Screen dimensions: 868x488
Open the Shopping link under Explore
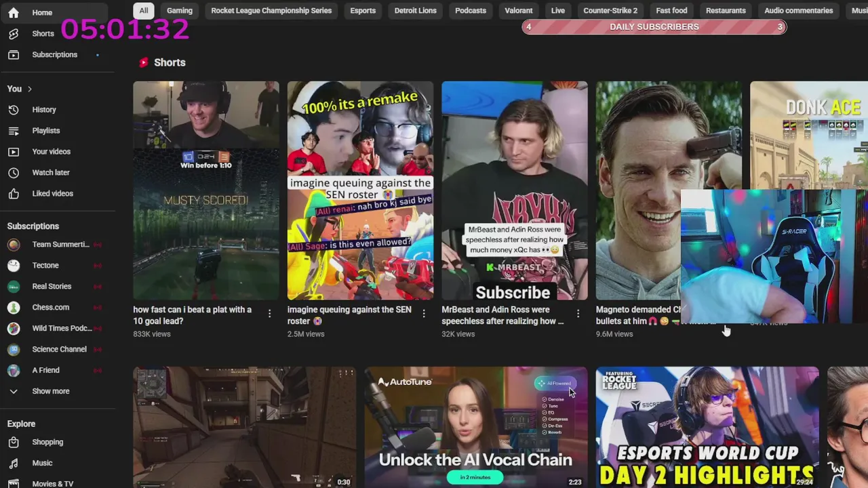click(x=47, y=442)
